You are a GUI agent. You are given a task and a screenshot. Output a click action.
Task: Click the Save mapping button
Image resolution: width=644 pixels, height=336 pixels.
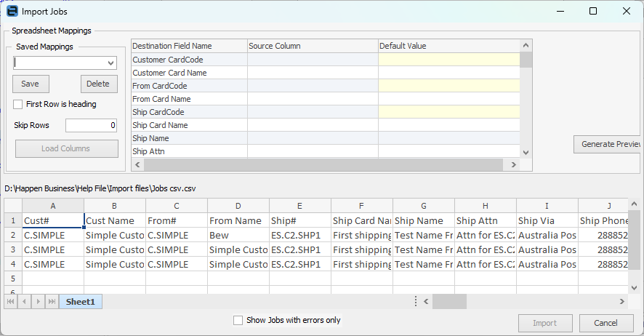tap(31, 84)
